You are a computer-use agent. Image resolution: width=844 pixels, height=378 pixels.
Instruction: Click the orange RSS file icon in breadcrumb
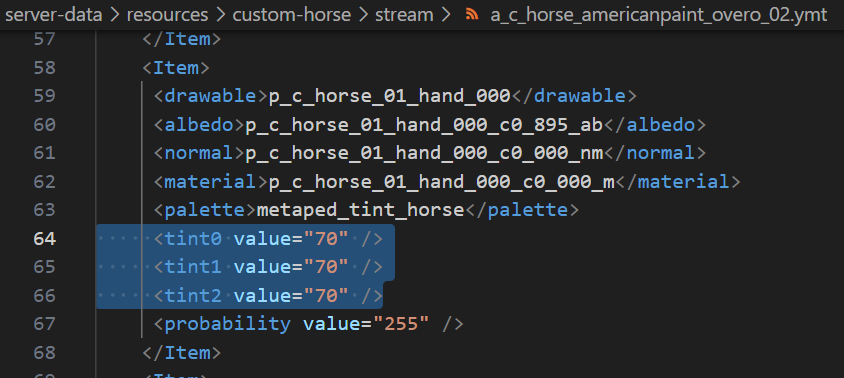click(472, 15)
